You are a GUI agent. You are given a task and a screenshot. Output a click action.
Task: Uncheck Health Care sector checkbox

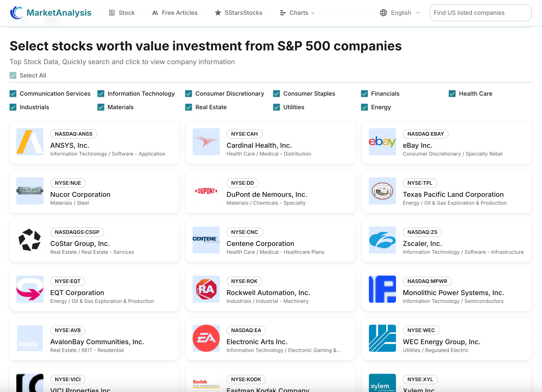(x=452, y=94)
